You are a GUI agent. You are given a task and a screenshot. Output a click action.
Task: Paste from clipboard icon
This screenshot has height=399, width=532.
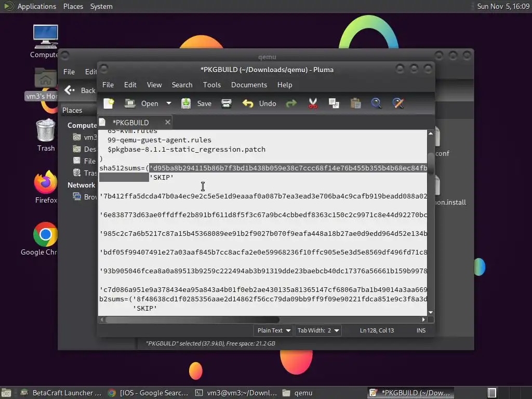[355, 103]
